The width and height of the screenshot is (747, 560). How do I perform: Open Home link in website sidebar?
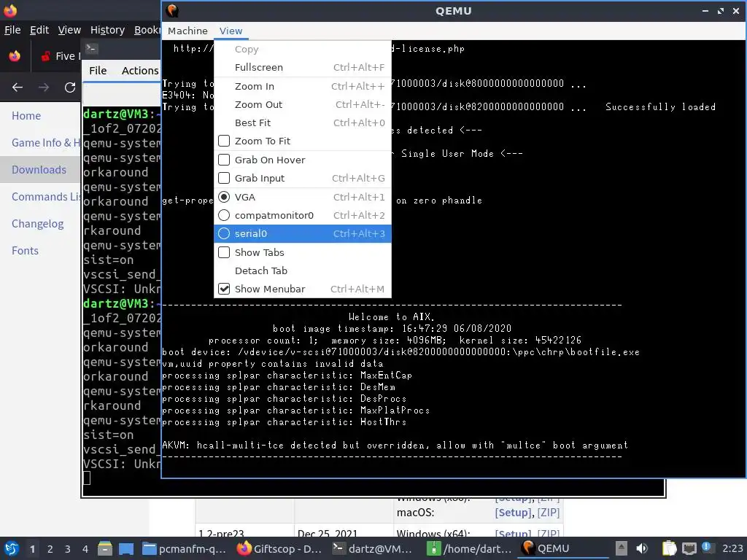coord(26,116)
